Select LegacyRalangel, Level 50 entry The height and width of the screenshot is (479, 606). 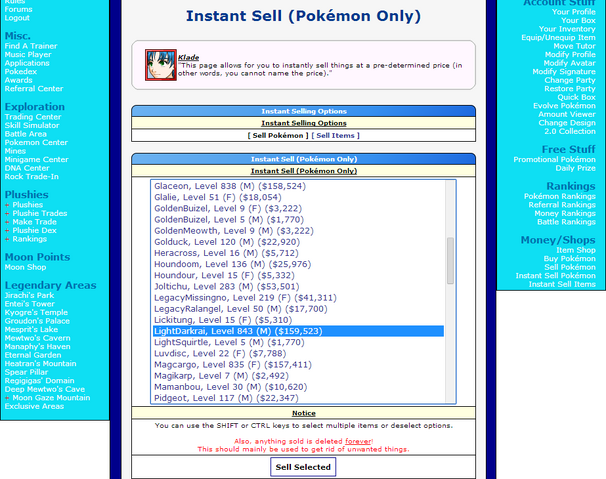pyautogui.click(x=298, y=309)
